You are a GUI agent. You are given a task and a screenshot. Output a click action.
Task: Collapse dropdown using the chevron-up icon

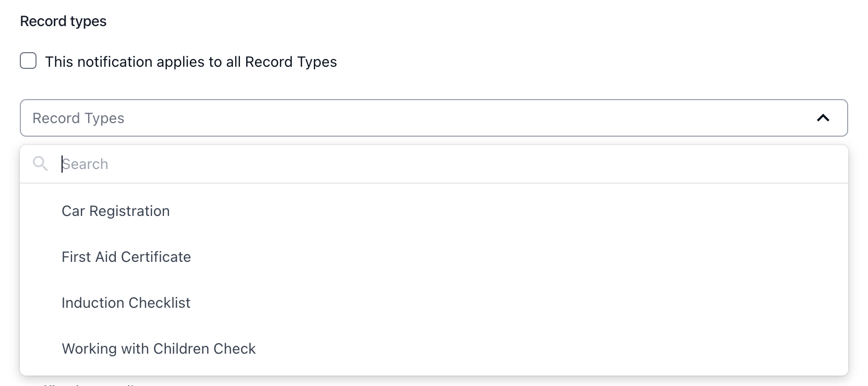pyautogui.click(x=823, y=118)
